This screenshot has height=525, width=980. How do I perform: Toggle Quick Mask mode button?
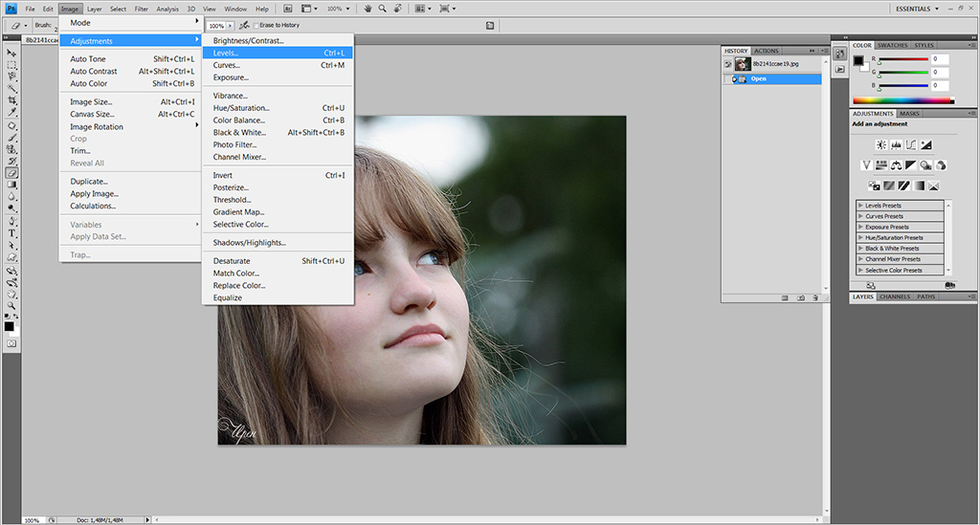pyautogui.click(x=11, y=344)
